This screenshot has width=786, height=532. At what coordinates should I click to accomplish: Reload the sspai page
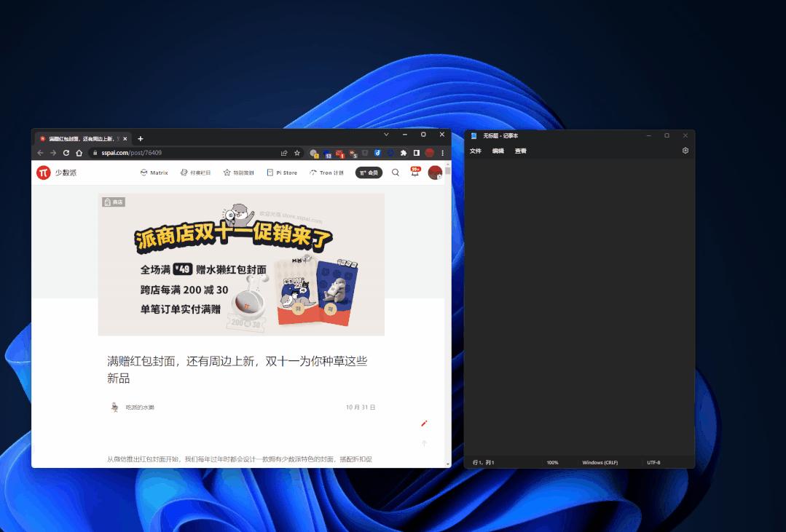click(66, 153)
